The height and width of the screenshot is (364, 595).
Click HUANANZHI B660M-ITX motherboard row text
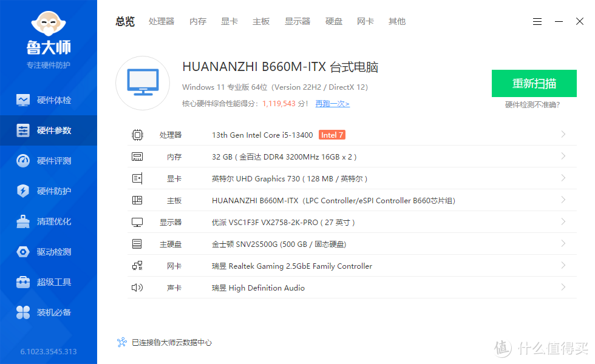click(x=333, y=201)
